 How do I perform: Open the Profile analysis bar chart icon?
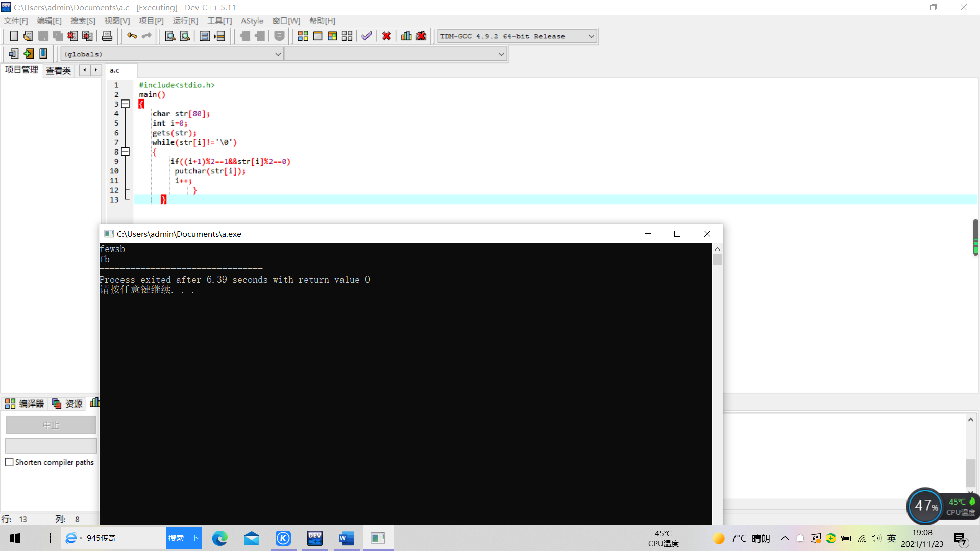point(406,36)
